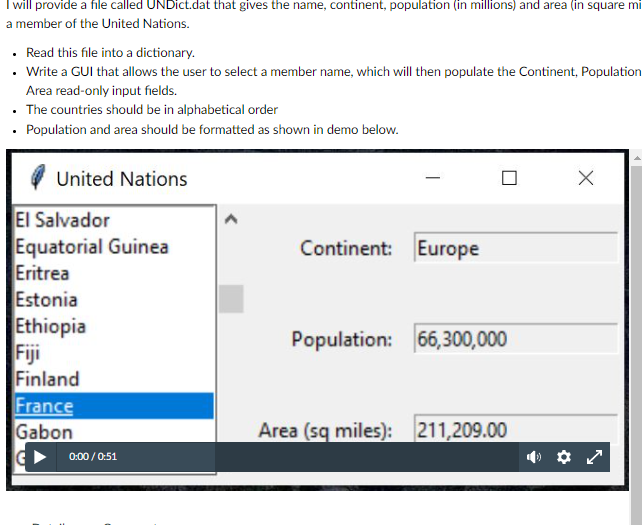Minimize the United Nations window
Image resolution: width=642 pixels, height=525 pixels.
[432, 178]
